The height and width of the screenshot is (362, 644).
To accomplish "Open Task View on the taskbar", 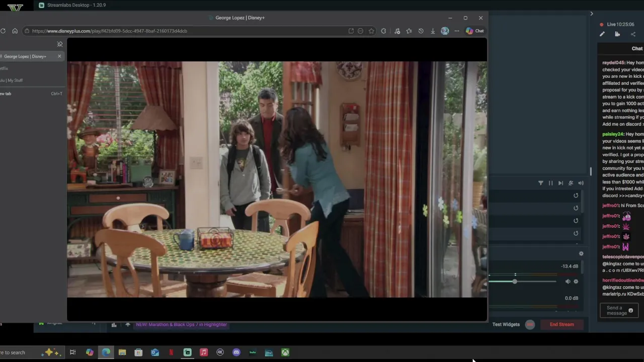I will tap(72, 352).
